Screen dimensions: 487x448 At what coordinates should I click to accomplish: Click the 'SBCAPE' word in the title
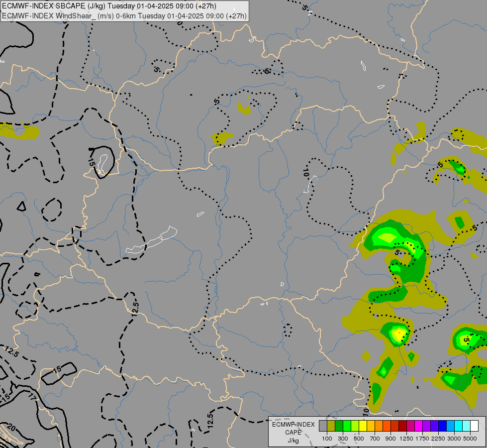(x=70, y=6)
